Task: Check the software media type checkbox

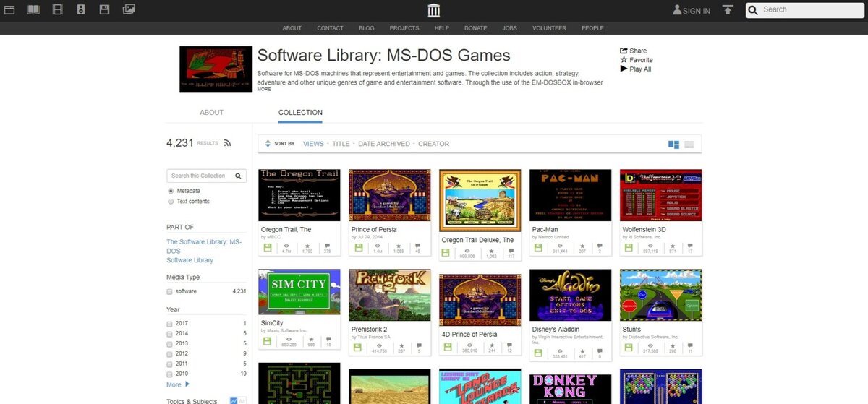Action: [169, 291]
